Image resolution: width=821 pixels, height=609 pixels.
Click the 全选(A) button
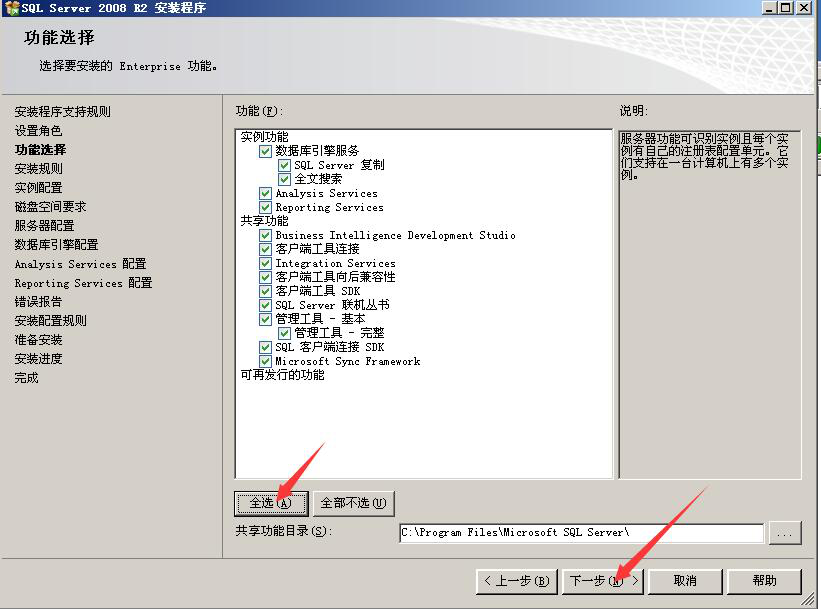[x=271, y=503]
